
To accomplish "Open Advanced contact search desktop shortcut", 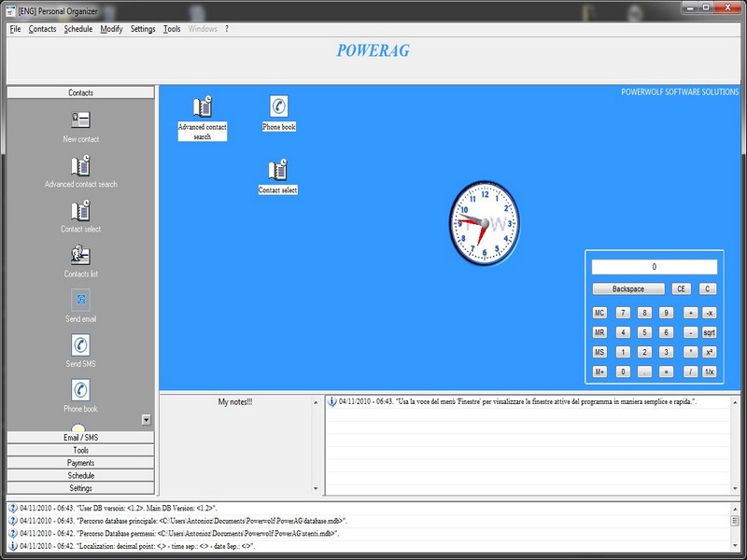I will point(203,107).
